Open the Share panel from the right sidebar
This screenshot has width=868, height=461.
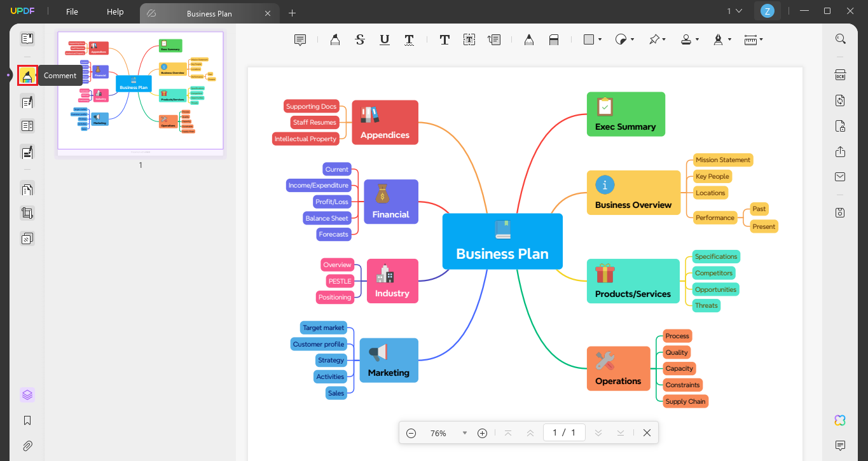pos(840,152)
